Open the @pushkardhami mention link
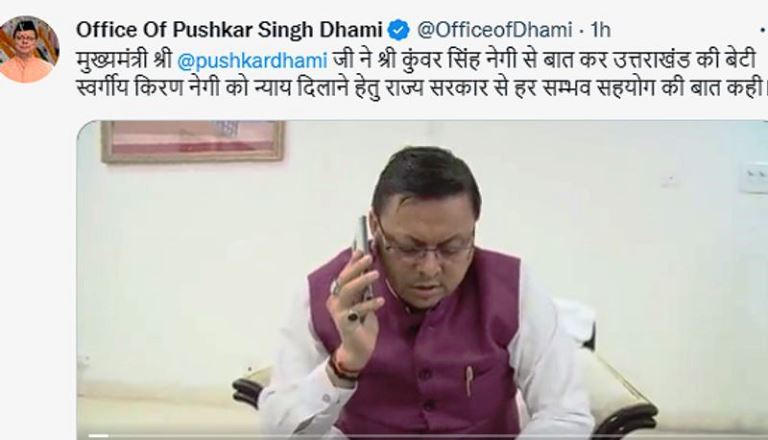This screenshot has height=440, width=768. 252,61
